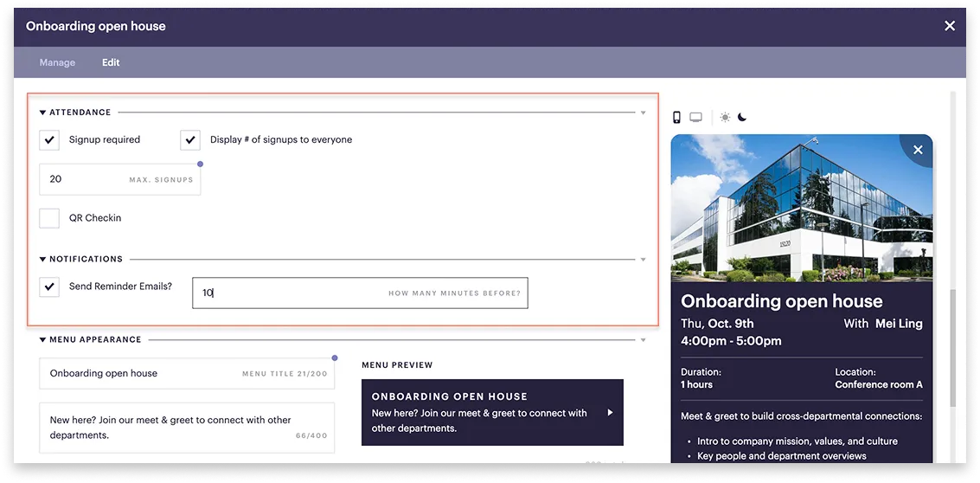Enable QR Checkin checkbox
Image resolution: width=980 pixels, height=483 pixels.
(x=49, y=218)
